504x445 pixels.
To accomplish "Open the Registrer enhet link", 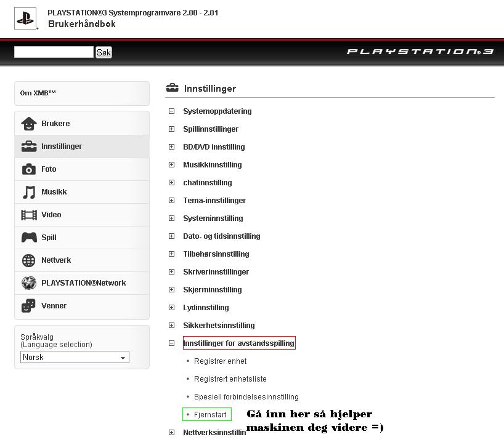I will click(220, 361).
